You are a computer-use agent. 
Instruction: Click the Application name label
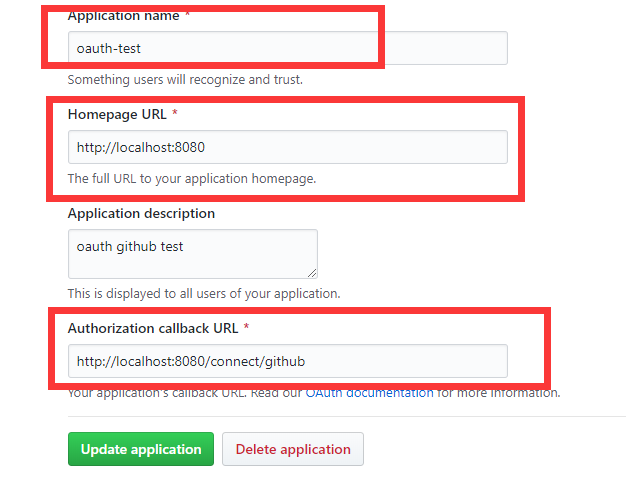point(123,16)
